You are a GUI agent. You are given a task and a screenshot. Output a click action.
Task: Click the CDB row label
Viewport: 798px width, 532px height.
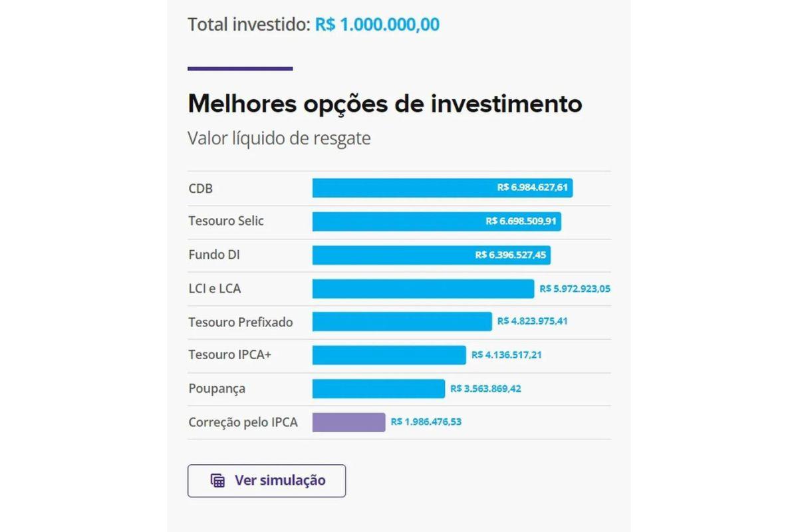click(199, 188)
